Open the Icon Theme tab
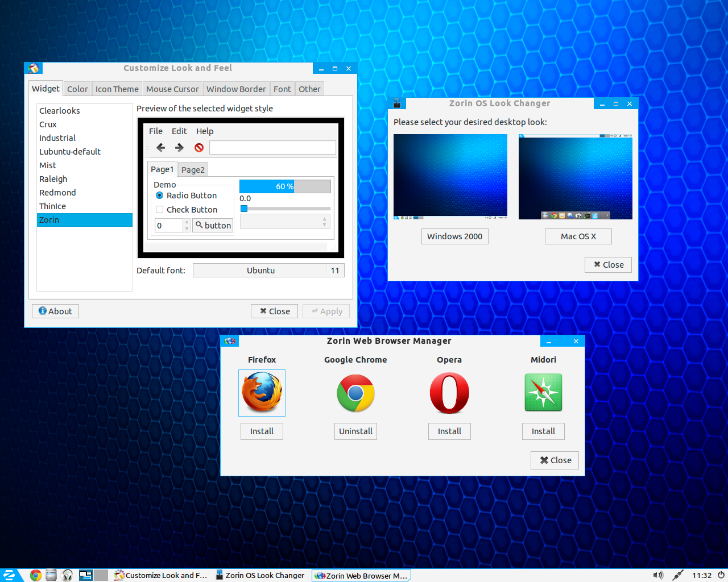Viewport: 728px width, 582px height. click(117, 89)
